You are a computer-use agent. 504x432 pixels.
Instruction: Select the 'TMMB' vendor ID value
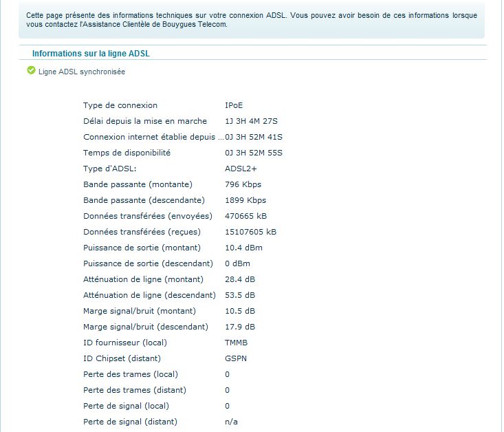tap(237, 343)
